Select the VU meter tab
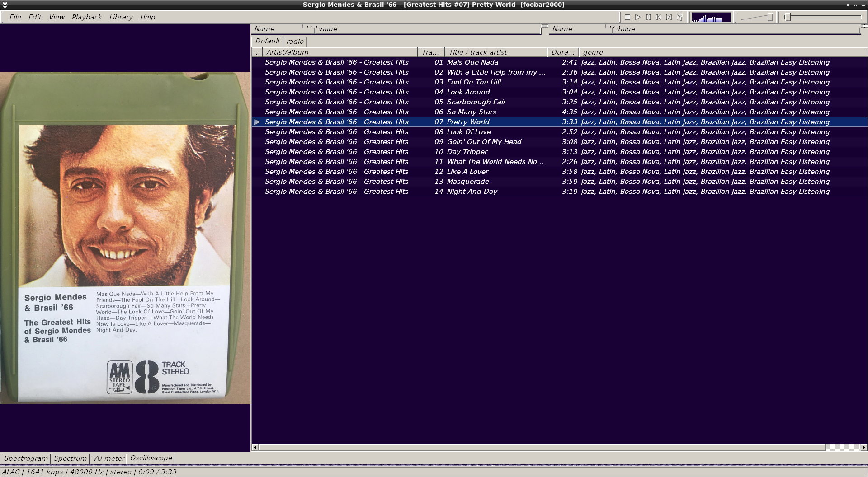868x477 pixels. (108, 458)
